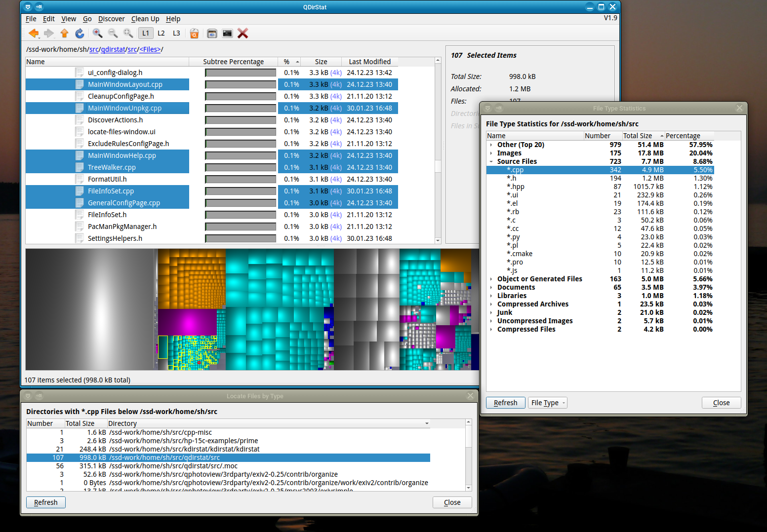
Task: Select the *.cmake suffix row
Action: point(600,254)
